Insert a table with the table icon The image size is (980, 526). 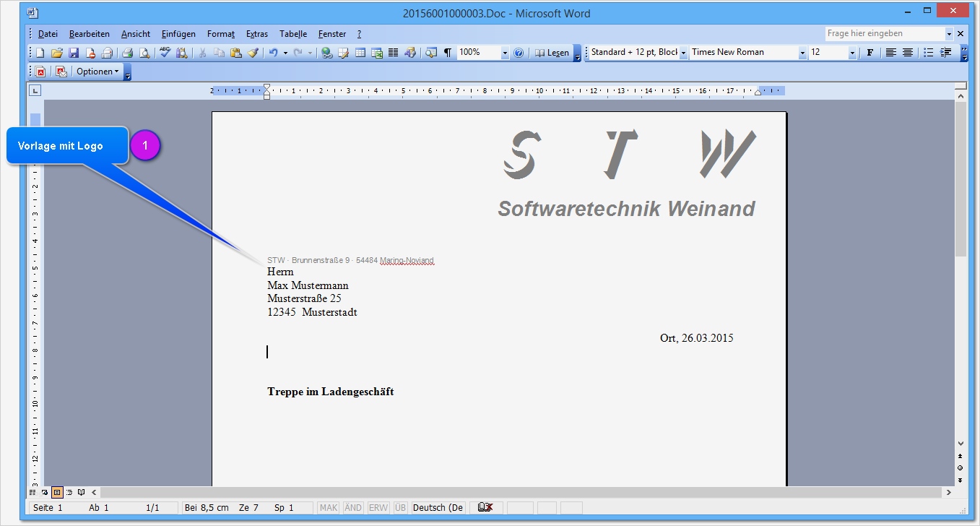click(x=360, y=52)
